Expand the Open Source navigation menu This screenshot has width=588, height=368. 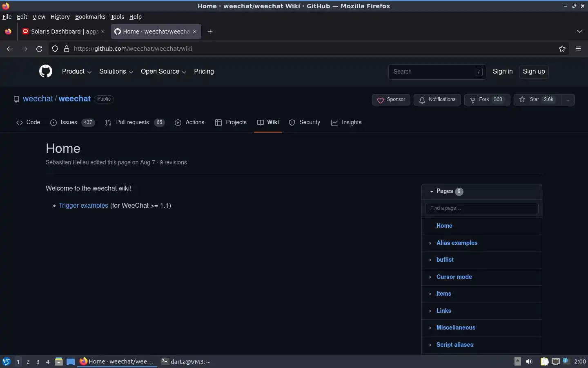tap(164, 72)
